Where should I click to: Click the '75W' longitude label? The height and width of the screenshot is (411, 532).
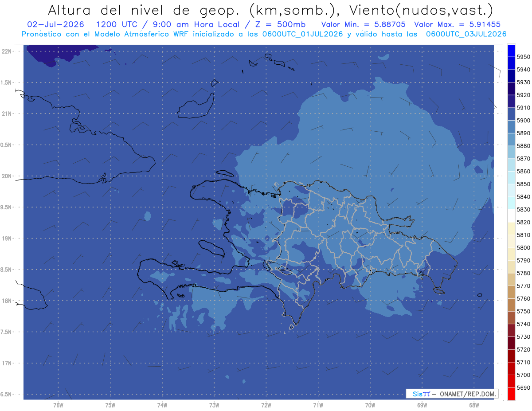click(110, 405)
